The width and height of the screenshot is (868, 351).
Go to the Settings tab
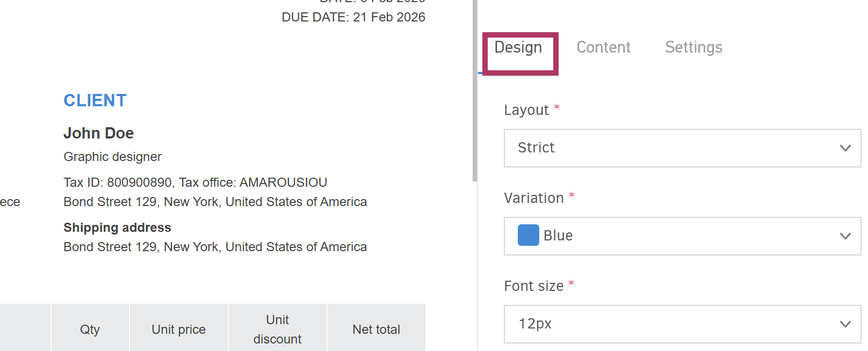coord(693,48)
